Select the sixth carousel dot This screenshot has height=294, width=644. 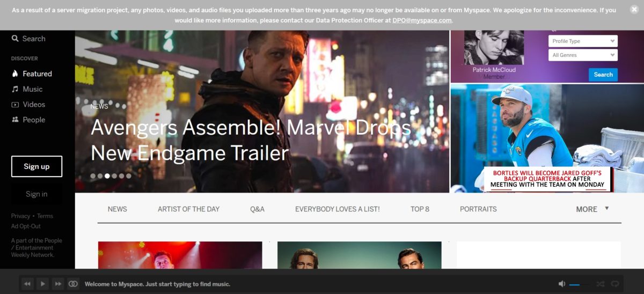click(128, 175)
